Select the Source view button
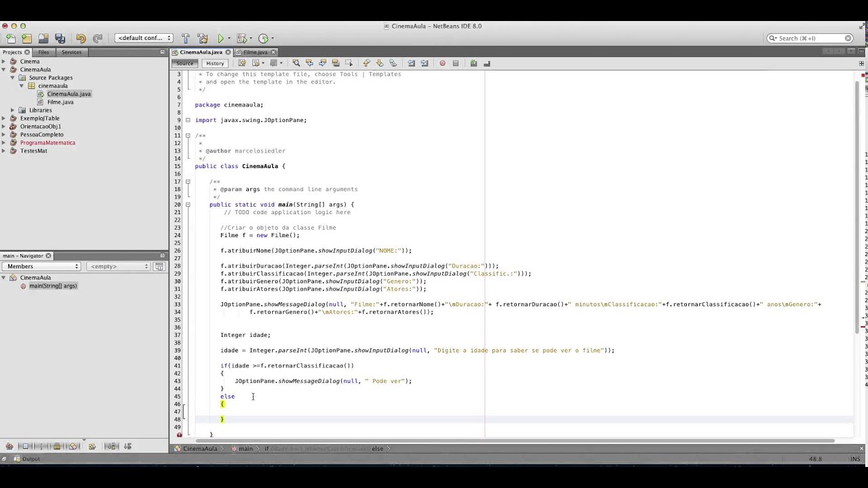The height and width of the screenshot is (488, 868). 184,63
